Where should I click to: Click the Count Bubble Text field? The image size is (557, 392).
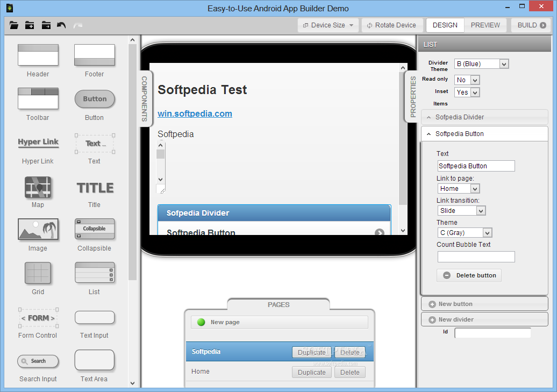tap(476, 256)
